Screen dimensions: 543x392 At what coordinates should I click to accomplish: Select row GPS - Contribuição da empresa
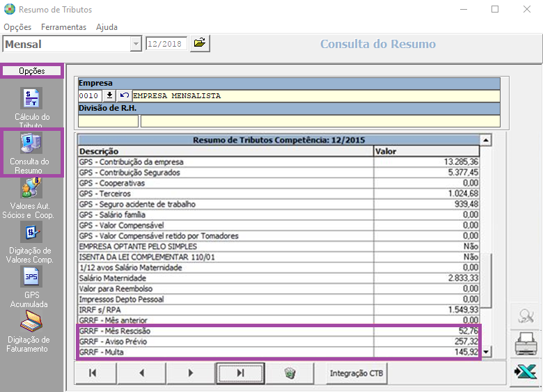pyautogui.click(x=278, y=162)
